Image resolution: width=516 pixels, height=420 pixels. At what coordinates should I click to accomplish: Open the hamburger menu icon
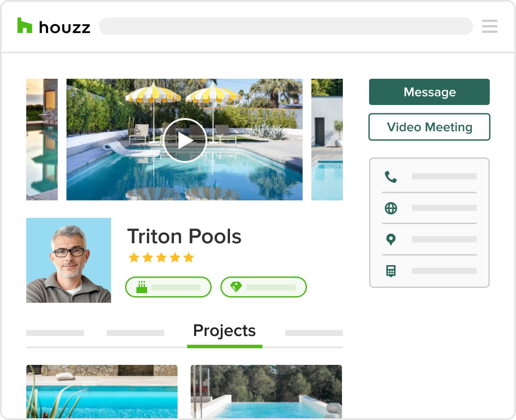pos(490,26)
